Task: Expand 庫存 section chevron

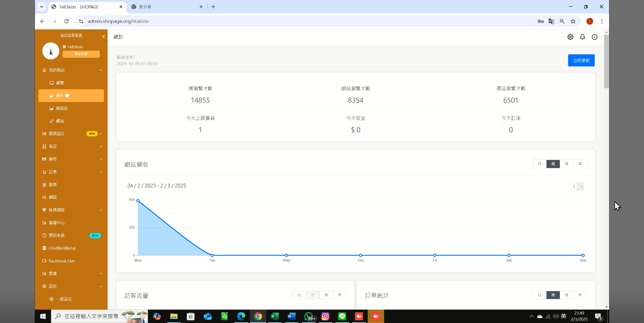Action: tap(101, 159)
